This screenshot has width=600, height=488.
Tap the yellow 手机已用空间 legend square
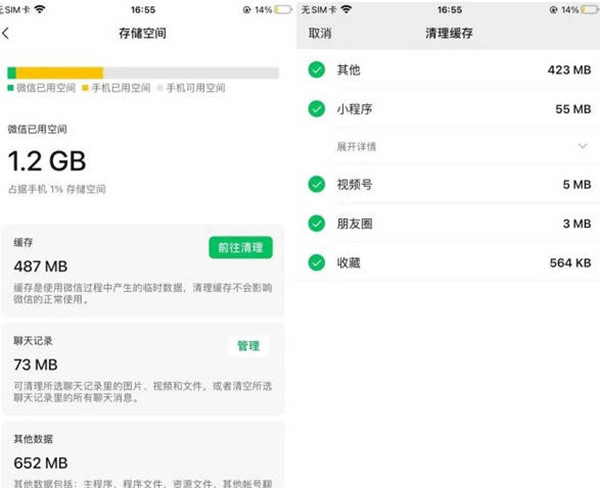[85, 88]
